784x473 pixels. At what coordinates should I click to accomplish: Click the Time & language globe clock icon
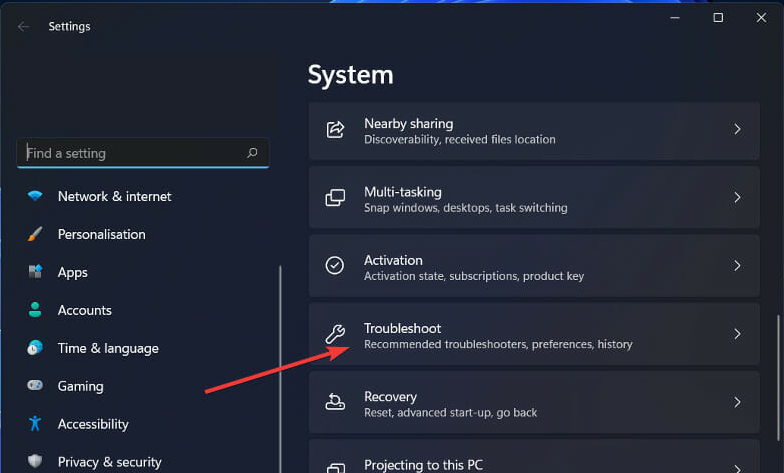point(35,348)
